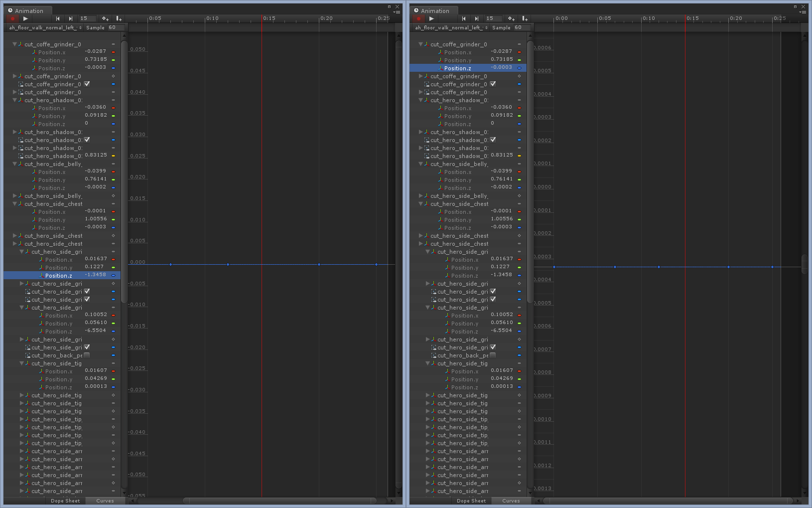This screenshot has width=812, height=508.
Task: Go to previous keyframe in left window
Action: [x=58, y=18]
